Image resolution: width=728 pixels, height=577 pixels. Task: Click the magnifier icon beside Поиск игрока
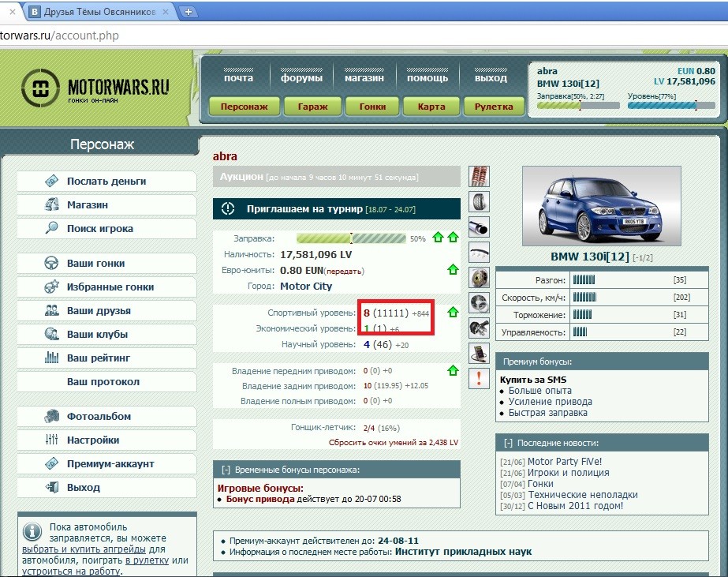click(51, 227)
